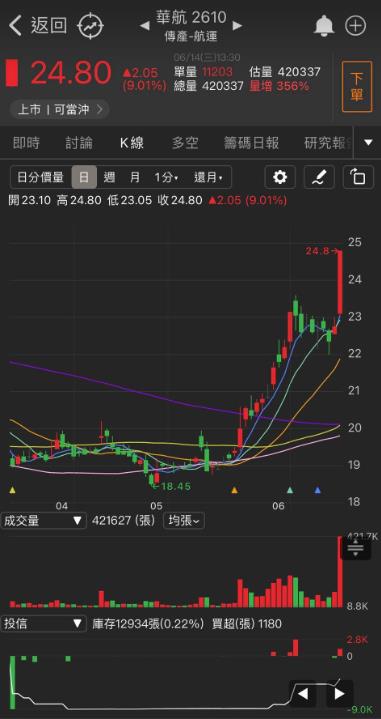
Task: Tap the yellow triangle marker under April
Action: click(12, 490)
